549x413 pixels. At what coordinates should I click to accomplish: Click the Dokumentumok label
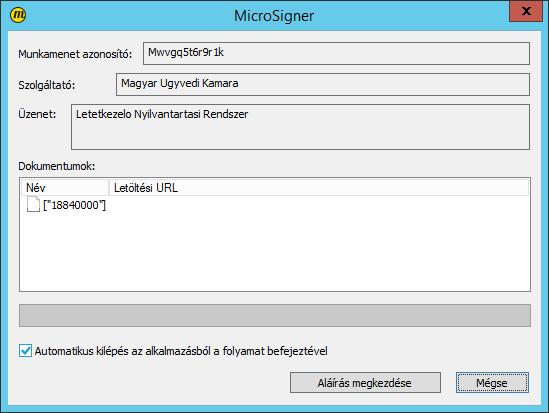point(57,166)
